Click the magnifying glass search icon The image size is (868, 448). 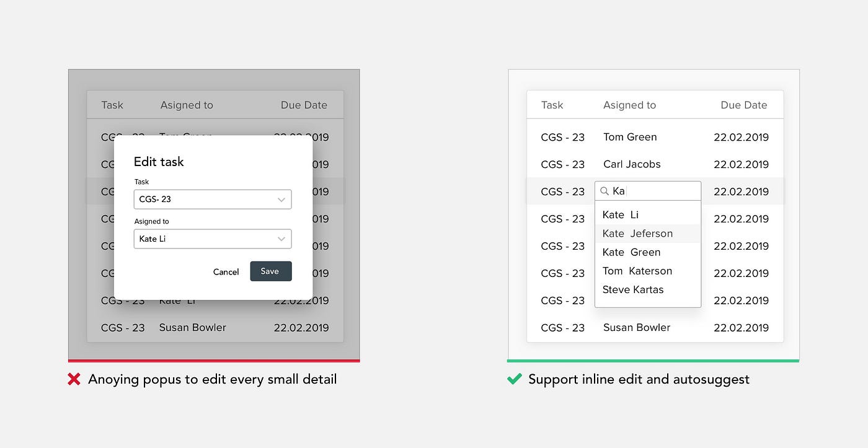click(604, 191)
